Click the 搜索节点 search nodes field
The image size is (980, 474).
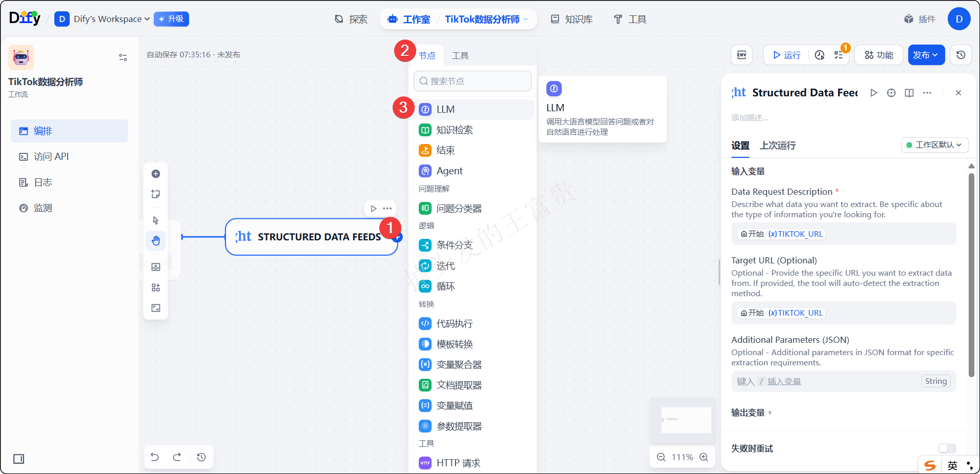coord(473,81)
